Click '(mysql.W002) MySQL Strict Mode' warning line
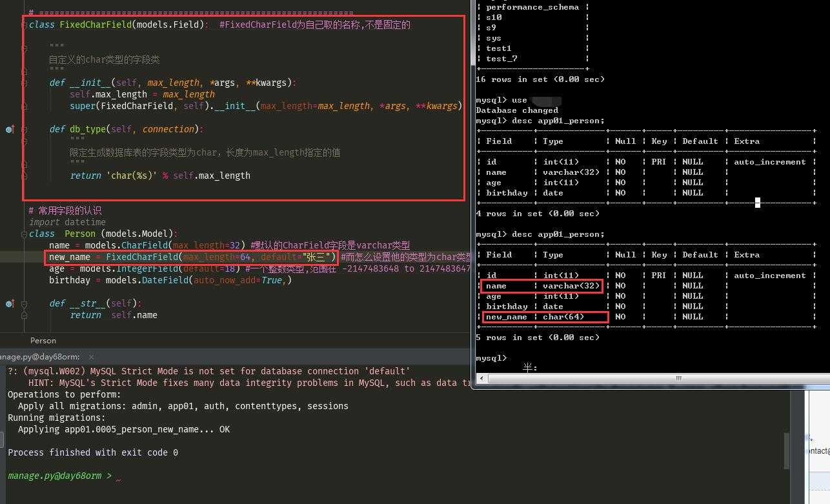This screenshot has width=830, height=504. (x=208, y=371)
